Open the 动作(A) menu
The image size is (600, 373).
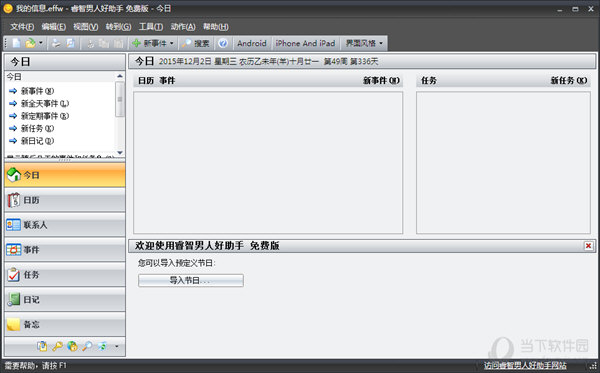[183, 27]
